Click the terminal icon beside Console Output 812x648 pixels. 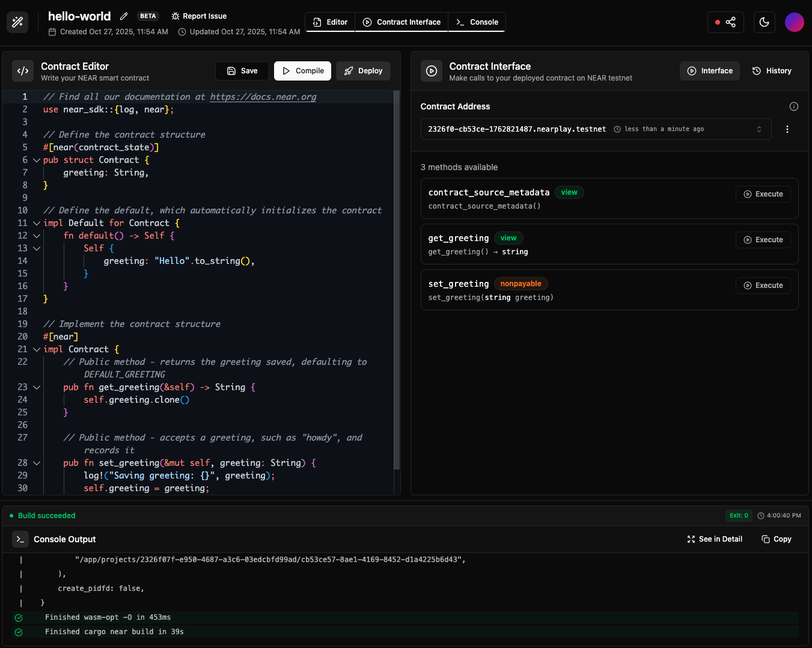coord(20,539)
